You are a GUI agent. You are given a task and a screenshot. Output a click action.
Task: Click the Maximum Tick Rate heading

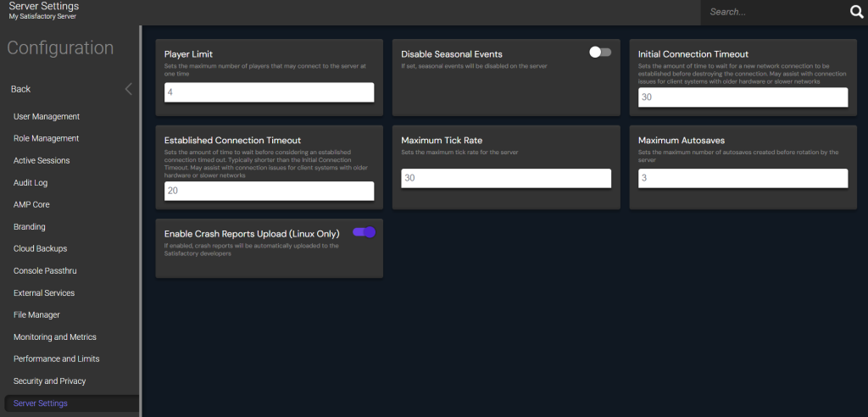tap(442, 141)
